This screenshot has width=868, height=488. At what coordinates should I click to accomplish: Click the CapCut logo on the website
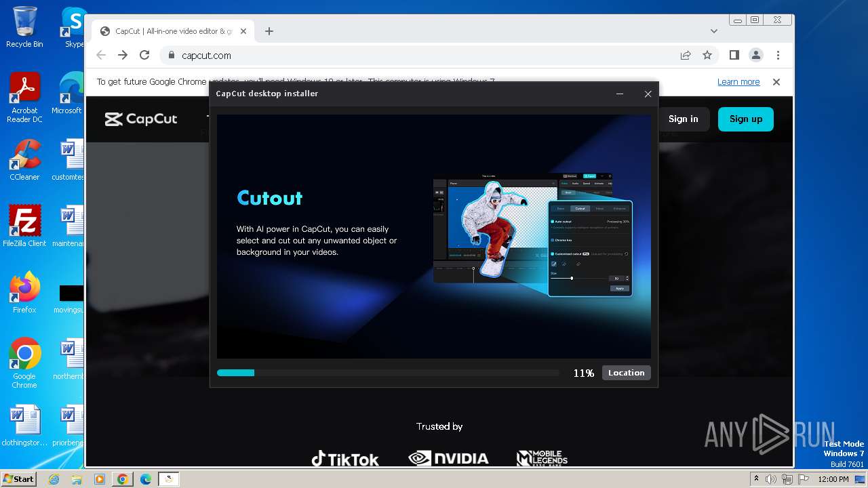tap(141, 119)
